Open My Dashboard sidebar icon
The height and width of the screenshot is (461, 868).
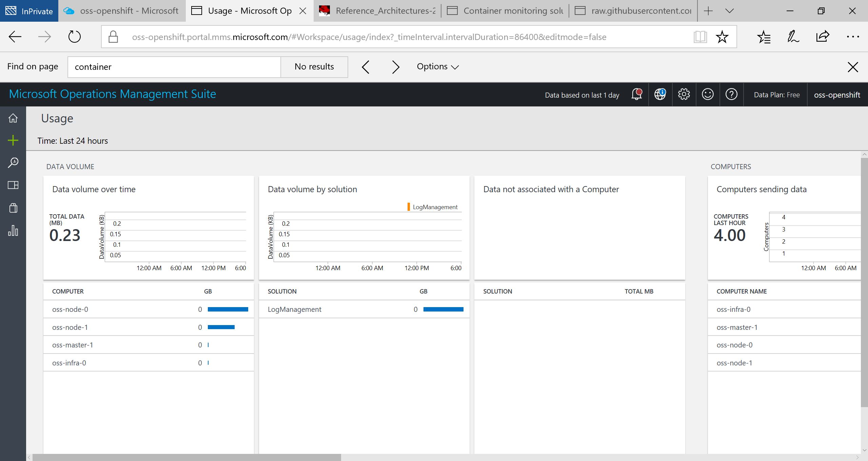tap(13, 185)
